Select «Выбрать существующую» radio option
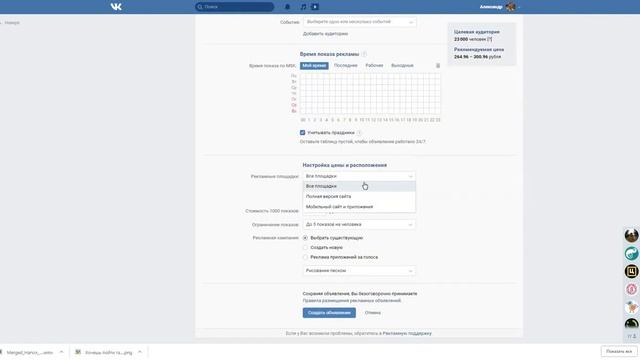Viewport: 640px width, 360px height. [305, 238]
